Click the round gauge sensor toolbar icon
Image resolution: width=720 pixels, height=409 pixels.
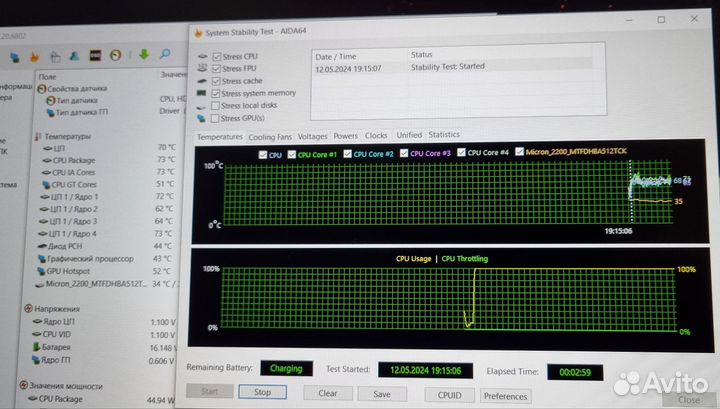coord(116,55)
